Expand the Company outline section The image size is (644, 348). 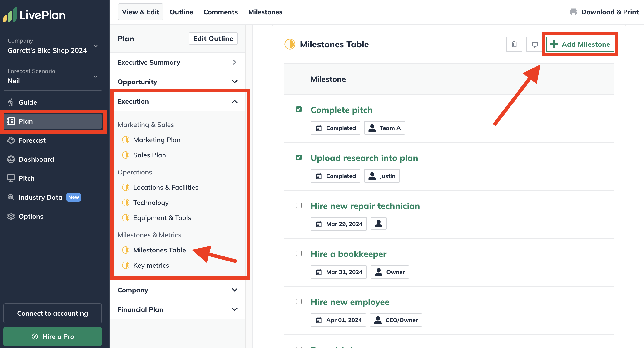pos(178,290)
